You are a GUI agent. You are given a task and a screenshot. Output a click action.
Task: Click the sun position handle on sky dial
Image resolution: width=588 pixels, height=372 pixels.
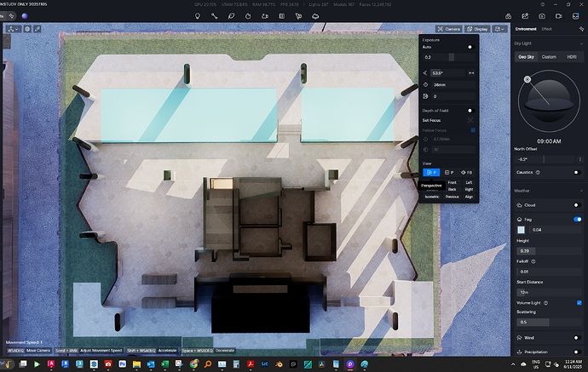tap(527, 80)
